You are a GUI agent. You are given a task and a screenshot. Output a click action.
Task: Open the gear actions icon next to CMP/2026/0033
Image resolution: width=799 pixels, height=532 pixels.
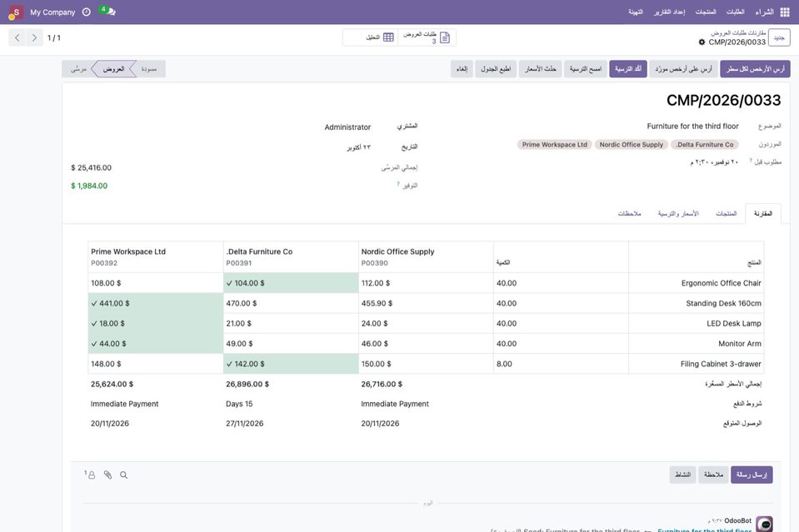point(702,42)
